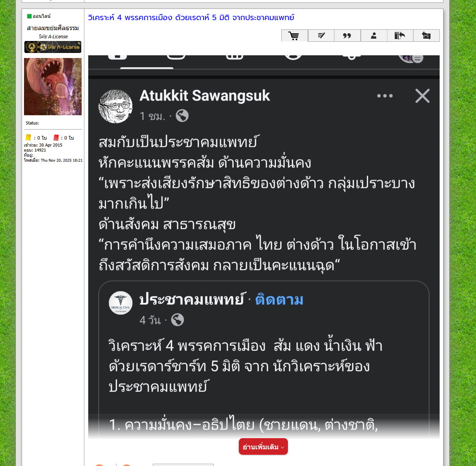The width and height of the screenshot is (476, 466).
Task: Click the username สายลมขย่มศีลธรรม
Action: 53,28
